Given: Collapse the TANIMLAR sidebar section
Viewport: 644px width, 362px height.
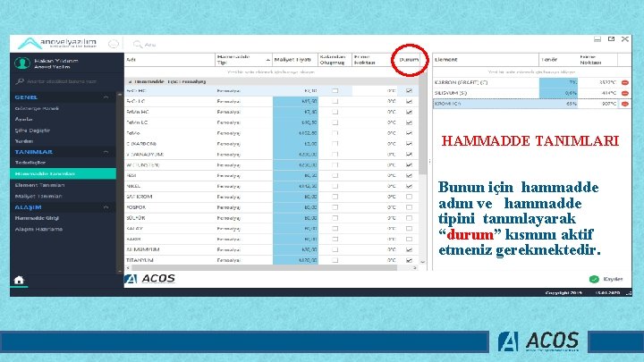Looking at the screenshot, I should tap(106, 152).
